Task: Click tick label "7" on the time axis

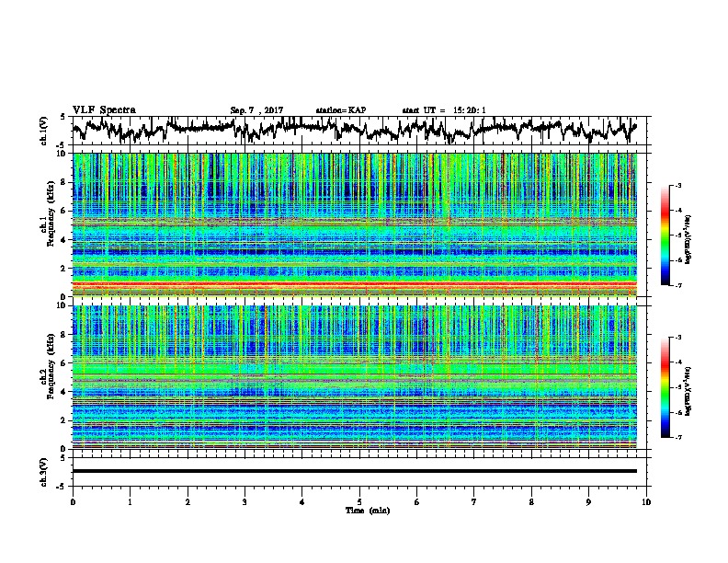Action: pyautogui.click(x=474, y=502)
